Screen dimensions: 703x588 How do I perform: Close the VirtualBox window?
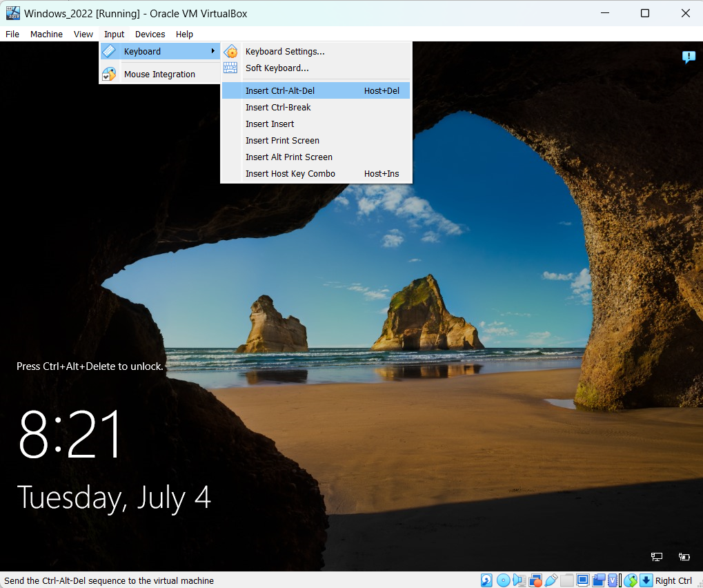point(685,13)
